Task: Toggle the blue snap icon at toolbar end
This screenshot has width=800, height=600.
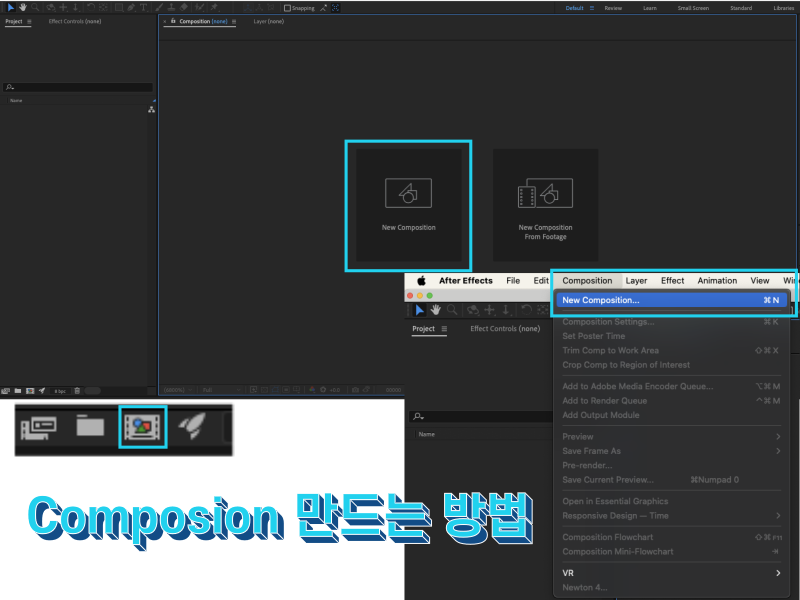Action: tap(335, 8)
